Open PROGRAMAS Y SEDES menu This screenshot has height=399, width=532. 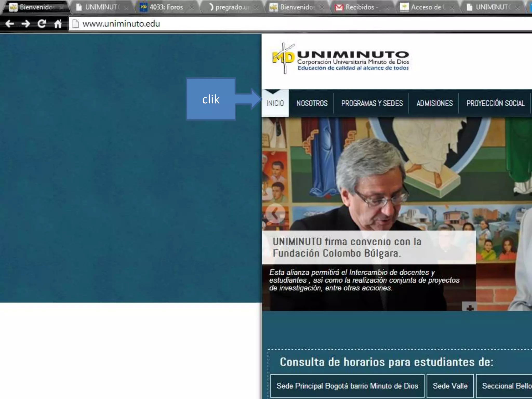372,103
